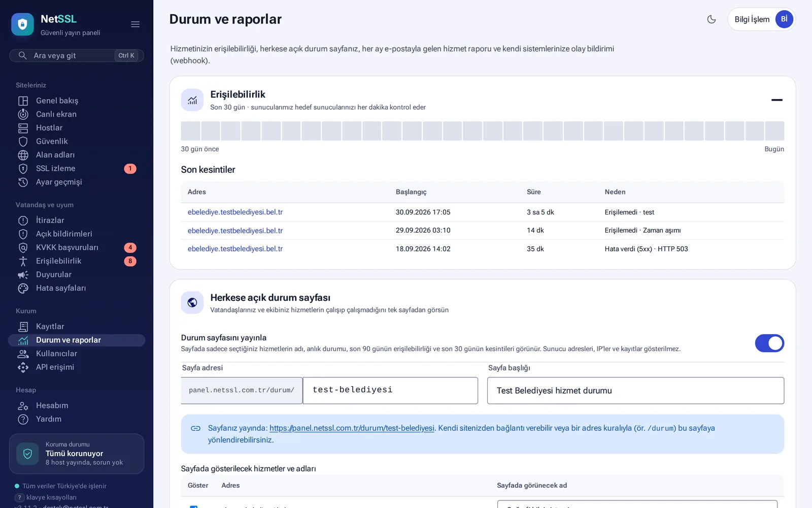Click the Başlangıç column header

point(411,192)
